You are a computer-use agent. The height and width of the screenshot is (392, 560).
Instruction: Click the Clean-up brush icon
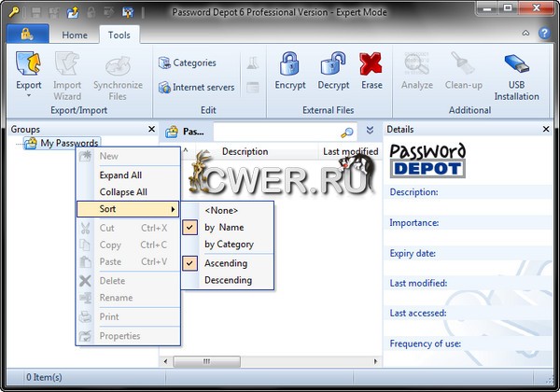[x=463, y=63]
